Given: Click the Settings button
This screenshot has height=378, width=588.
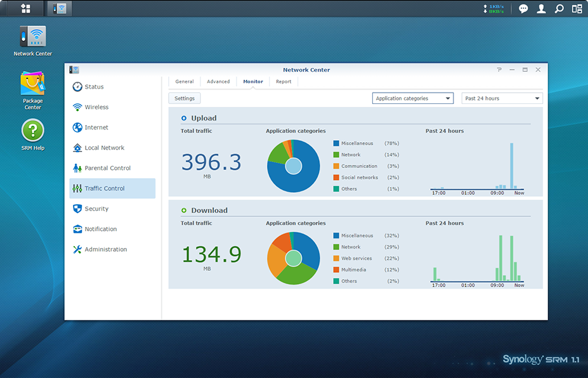Looking at the screenshot, I should pyautogui.click(x=185, y=98).
